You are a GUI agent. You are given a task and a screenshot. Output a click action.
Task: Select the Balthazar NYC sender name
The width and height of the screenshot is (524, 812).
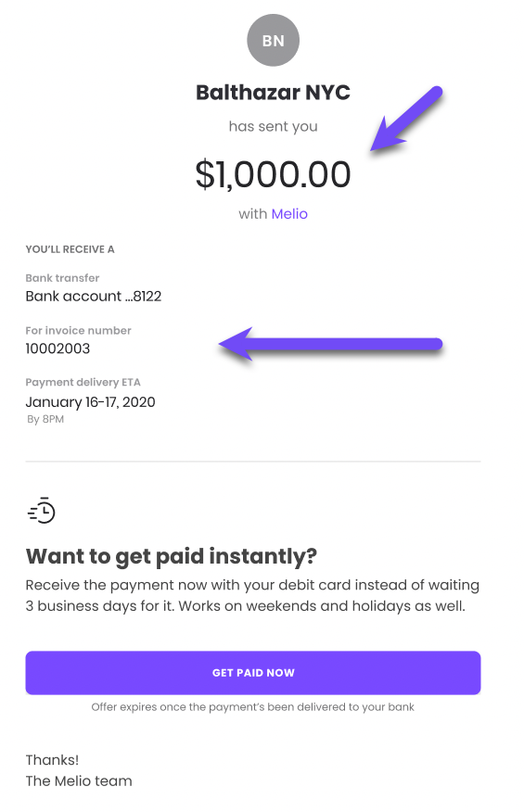[273, 93]
